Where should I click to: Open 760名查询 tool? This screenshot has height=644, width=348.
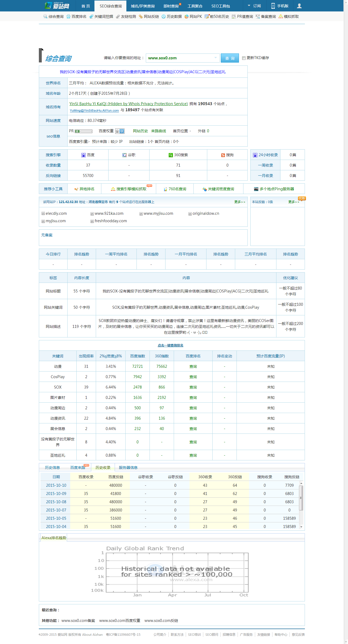point(175,189)
